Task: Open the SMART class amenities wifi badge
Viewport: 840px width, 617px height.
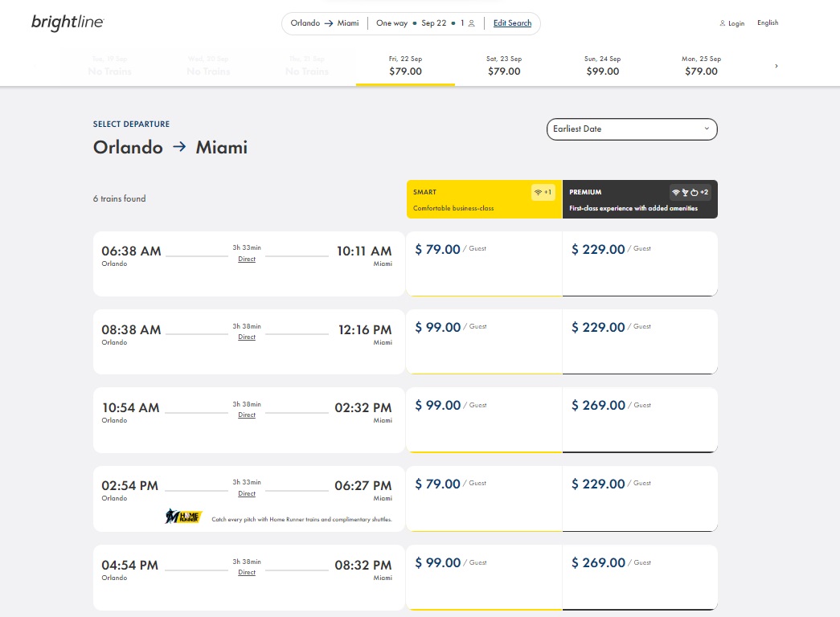Action: click(x=543, y=192)
